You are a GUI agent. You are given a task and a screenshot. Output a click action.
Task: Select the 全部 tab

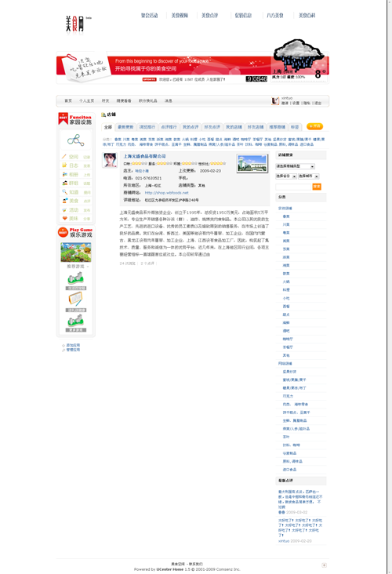coord(108,127)
